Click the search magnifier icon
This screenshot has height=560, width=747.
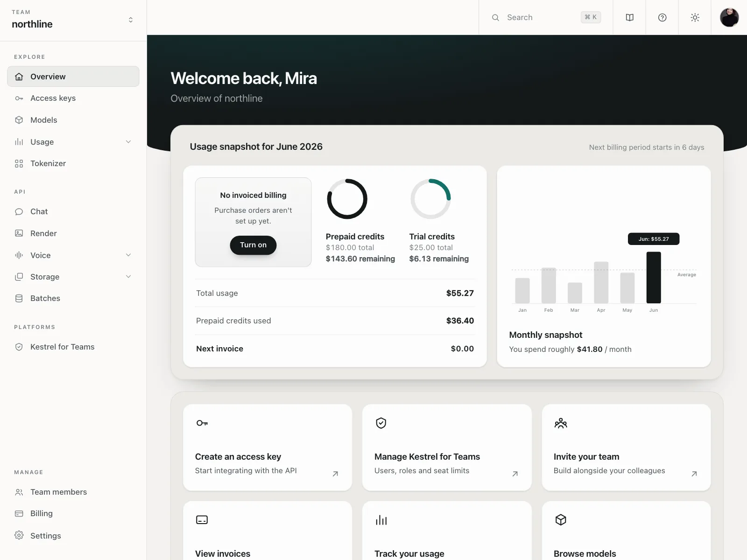pos(495,17)
